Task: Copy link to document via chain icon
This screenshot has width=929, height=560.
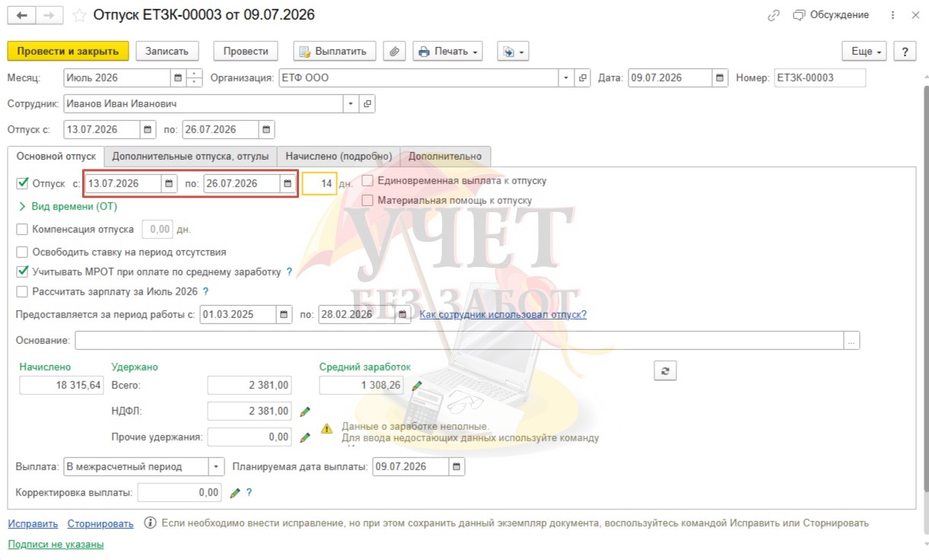Action: click(774, 15)
